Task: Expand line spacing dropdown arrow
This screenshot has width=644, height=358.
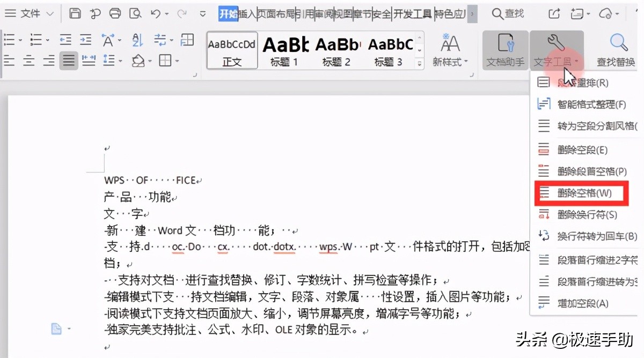Action: pos(120,61)
